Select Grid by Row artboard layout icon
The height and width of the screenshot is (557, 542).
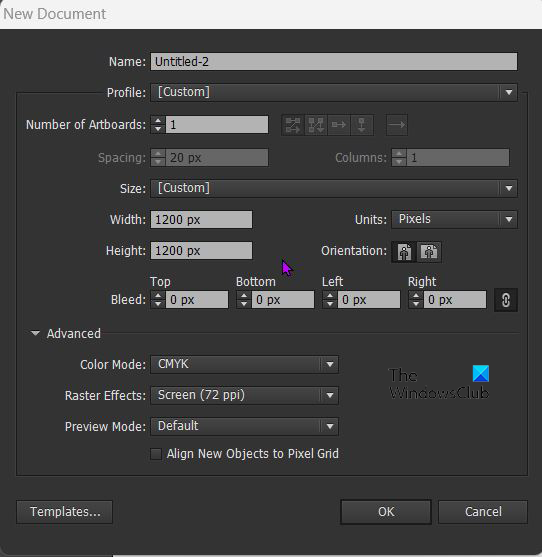[293, 125]
